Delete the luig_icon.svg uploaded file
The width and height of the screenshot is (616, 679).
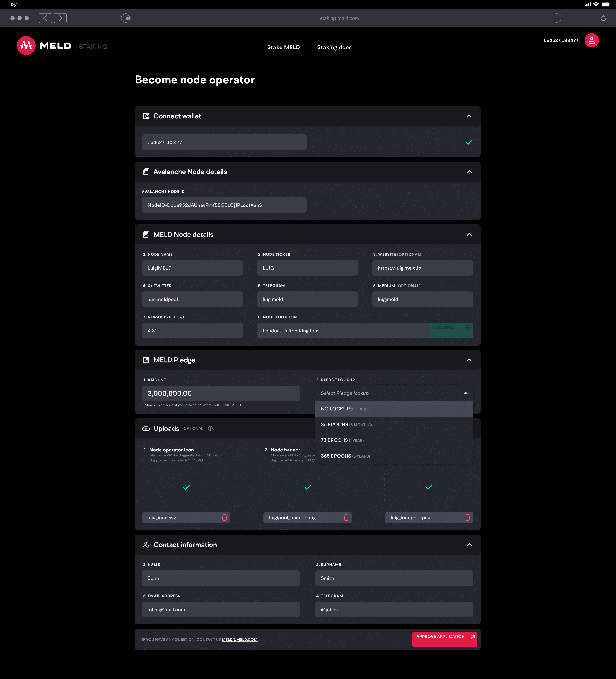click(x=225, y=518)
